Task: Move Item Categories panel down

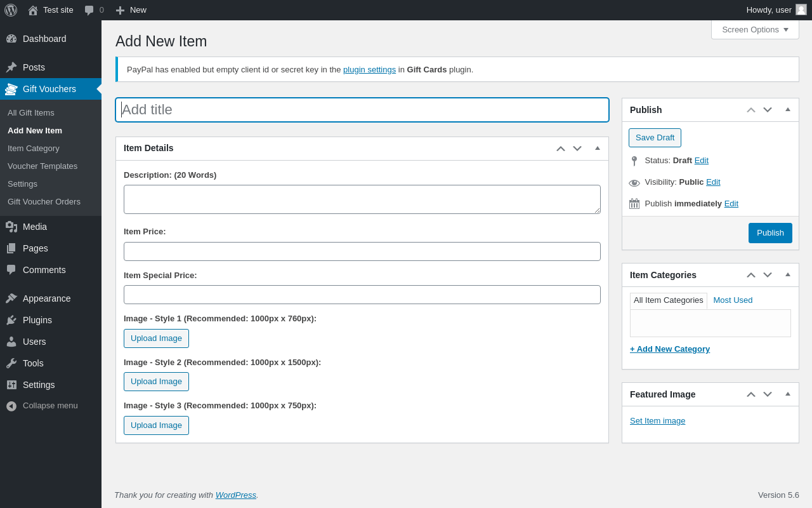Action: point(768,275)
